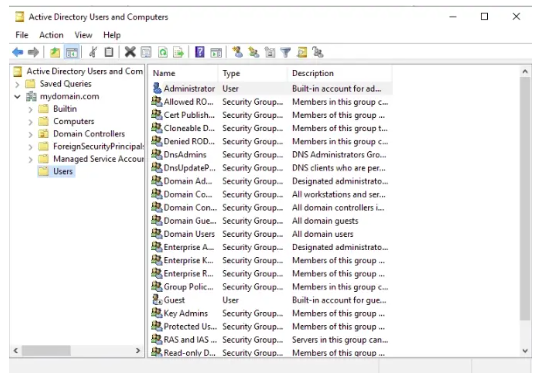Toggle Show/Hide Action Pane icon
The width and height of the screenshot is (539, 381).
216,52
